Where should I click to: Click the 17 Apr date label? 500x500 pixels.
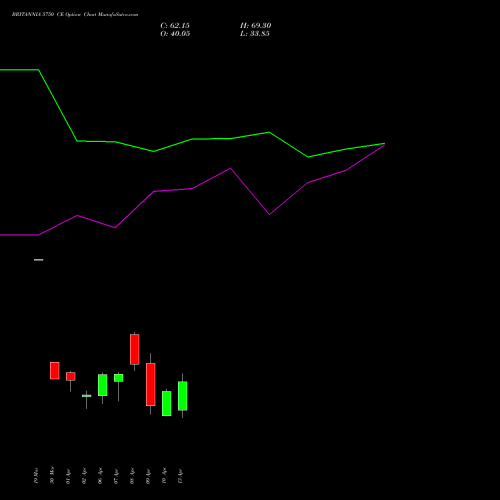[x=180, y=476]
